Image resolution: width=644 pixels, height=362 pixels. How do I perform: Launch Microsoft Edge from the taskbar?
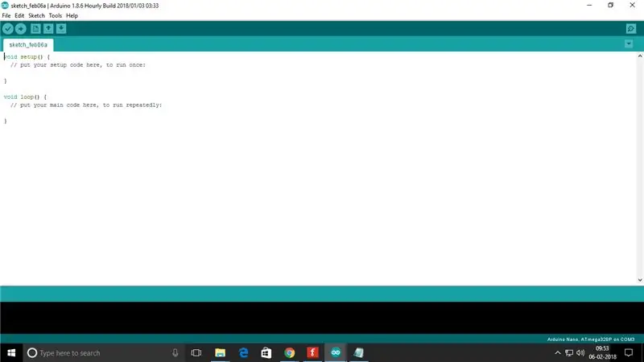(243, 352)
